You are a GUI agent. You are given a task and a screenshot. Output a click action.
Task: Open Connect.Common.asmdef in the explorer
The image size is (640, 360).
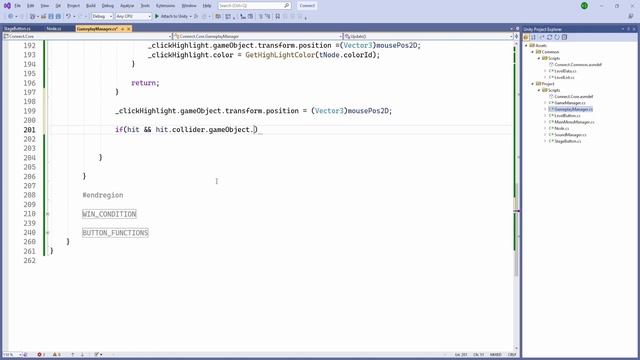(578, 64)
